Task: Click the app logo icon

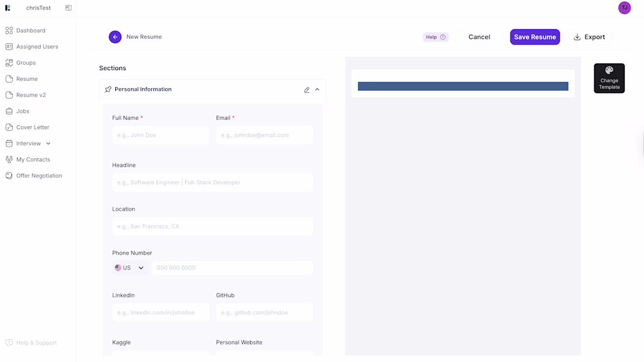Action: click(8, 8)
